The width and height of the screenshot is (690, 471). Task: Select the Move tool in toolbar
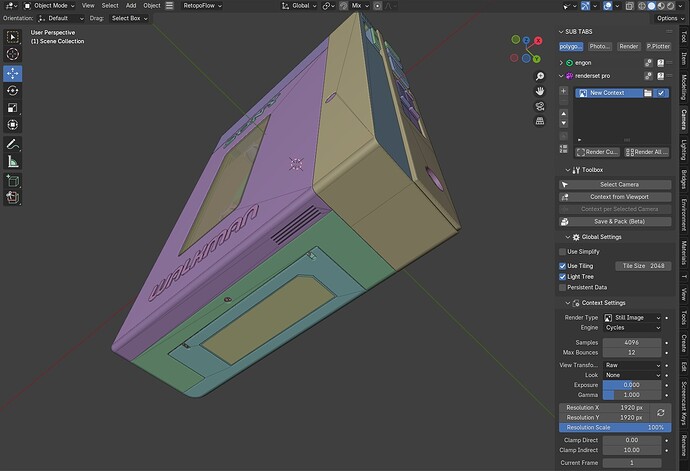[12, 73]
